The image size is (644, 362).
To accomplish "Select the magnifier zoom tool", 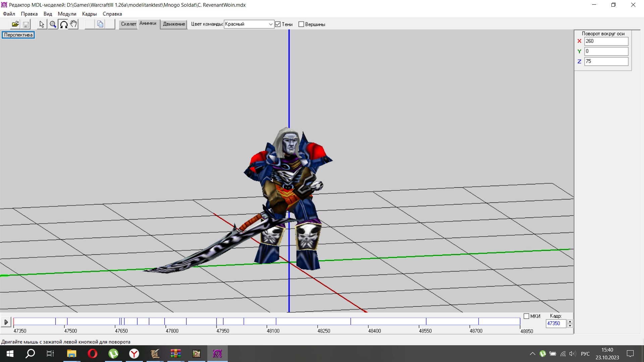I will (53, 24).
